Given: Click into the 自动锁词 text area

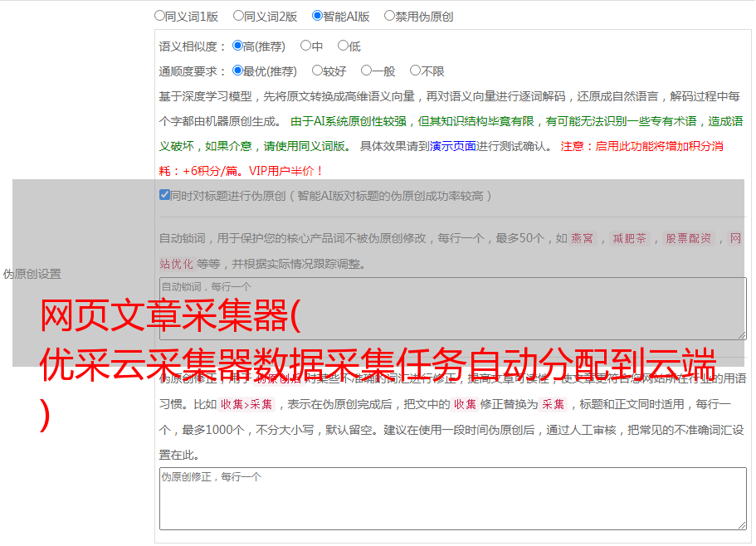Looking at the screenshot, I should click(x=451, y=308).
